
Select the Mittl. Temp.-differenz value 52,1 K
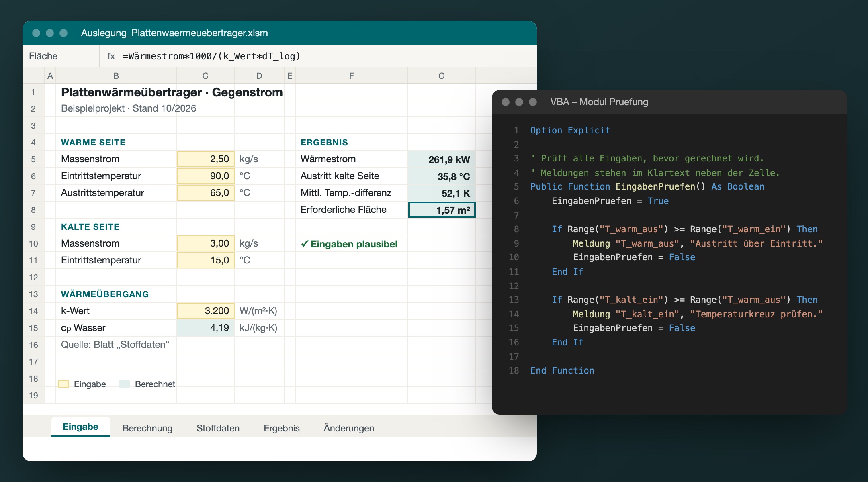pyautogui.click(x=442, y=193)
